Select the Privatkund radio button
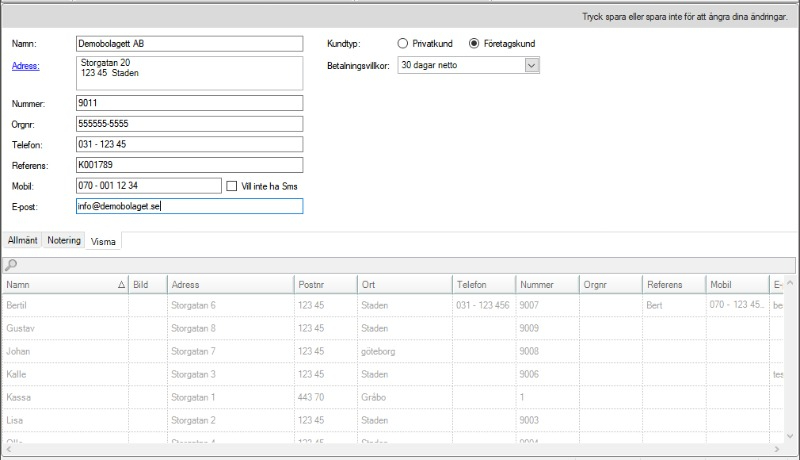The image size is (800, 460). pyautogui.click(x=403, y=43)
